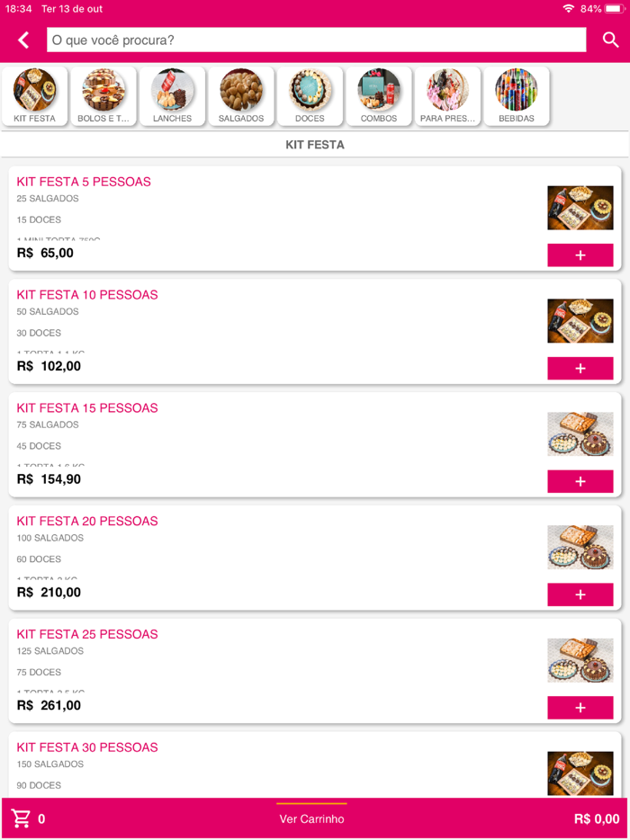Go to the Doces category
The image size is (630, 840).
[310, 96]
